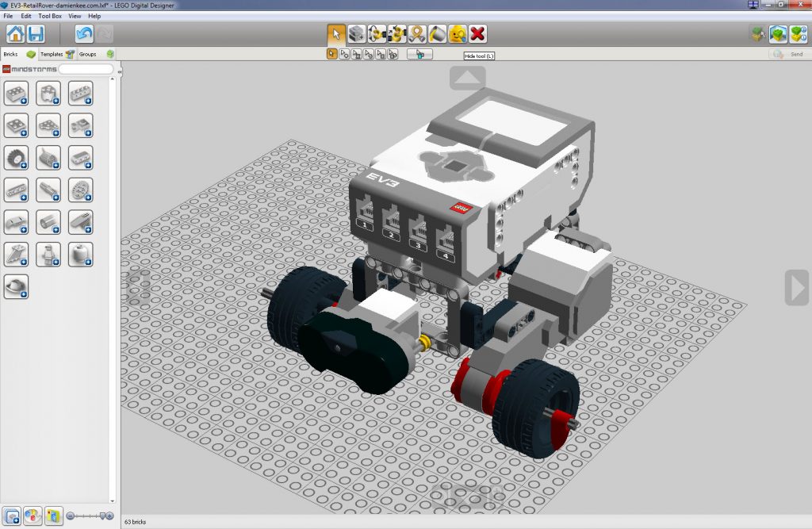Toggle View mode in the top-right corner
The height and width of the screenshot is (529, 812).
tap(778, 34)
